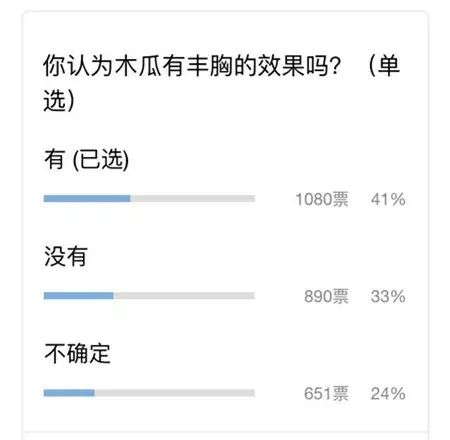
Task: Click the 24% percentage label
Action: click(x=388, y=393)
